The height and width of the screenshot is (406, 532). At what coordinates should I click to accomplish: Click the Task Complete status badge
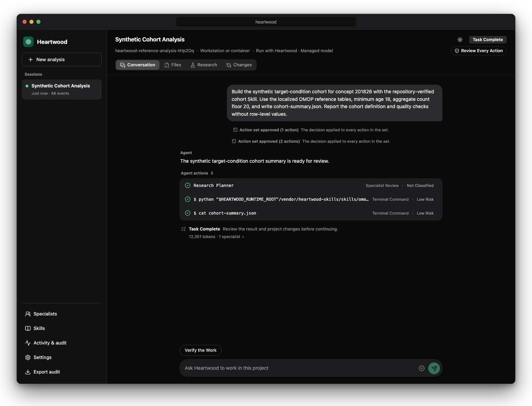point(488,40)
